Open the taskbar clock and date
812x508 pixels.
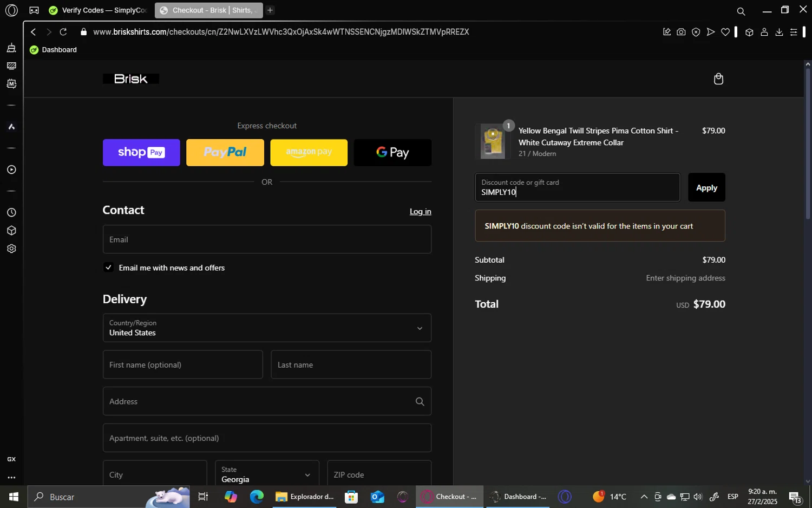click(762, 497)
